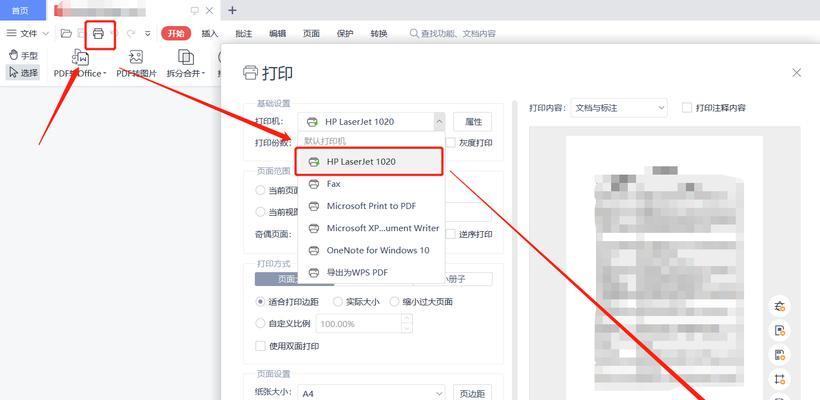Click the crop-frame icon beside the print preview
The height and width of the screenshot is (400, 820).
point(780,379)
